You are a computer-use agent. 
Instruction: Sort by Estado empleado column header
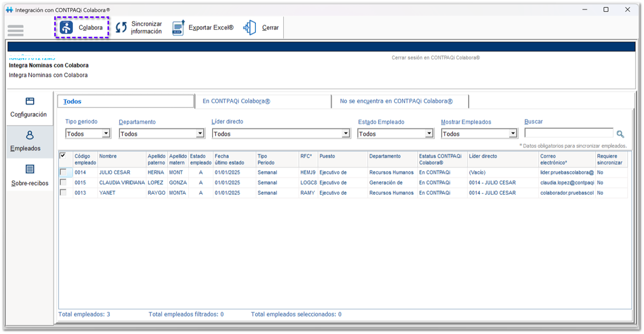(201, 160)
